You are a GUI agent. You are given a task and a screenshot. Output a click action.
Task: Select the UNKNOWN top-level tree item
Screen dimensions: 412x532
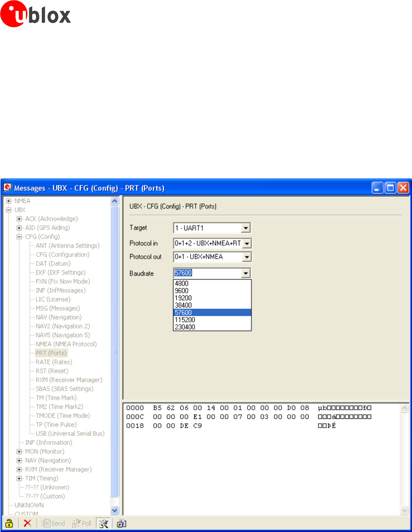click(x=29, y=505)
